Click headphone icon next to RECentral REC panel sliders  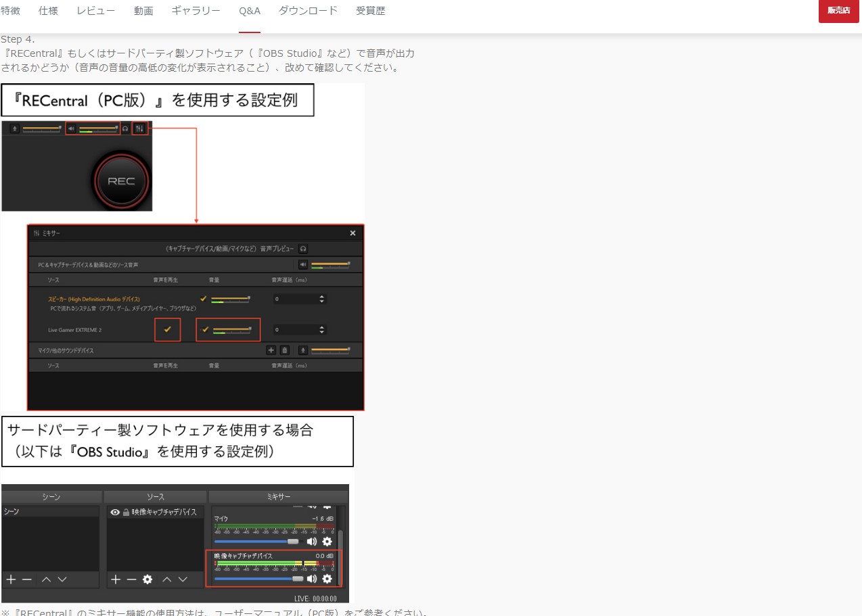(126, 128)
